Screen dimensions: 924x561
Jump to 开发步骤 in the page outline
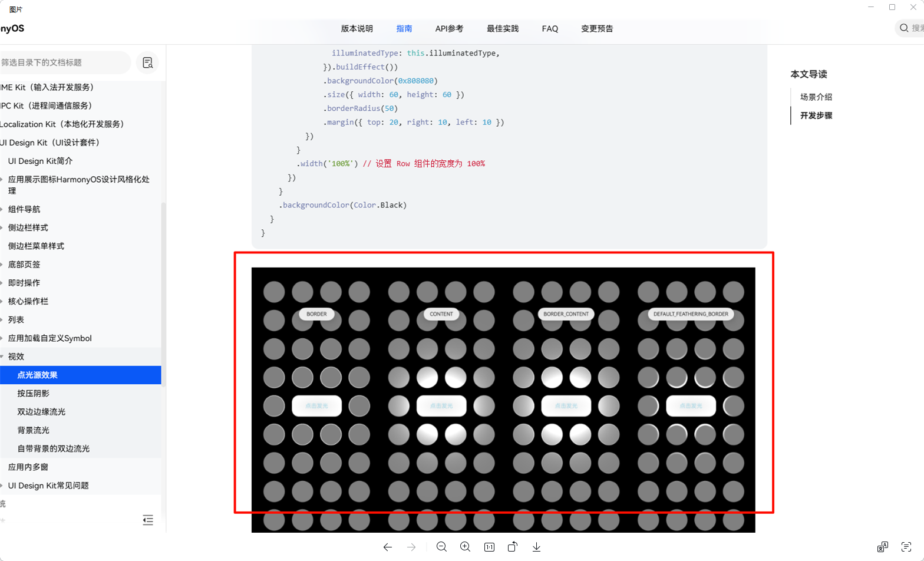coord(816,115)
